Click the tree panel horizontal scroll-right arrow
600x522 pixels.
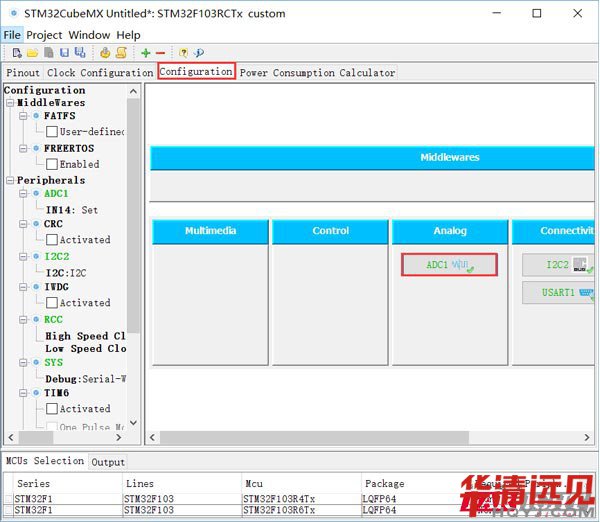(x=119, y=437)
